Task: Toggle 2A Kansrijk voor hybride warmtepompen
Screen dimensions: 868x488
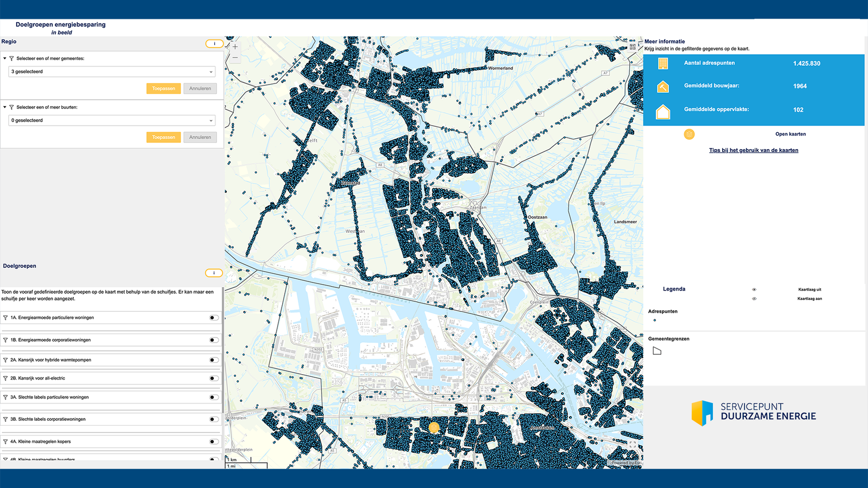Action: click(214, 360)
